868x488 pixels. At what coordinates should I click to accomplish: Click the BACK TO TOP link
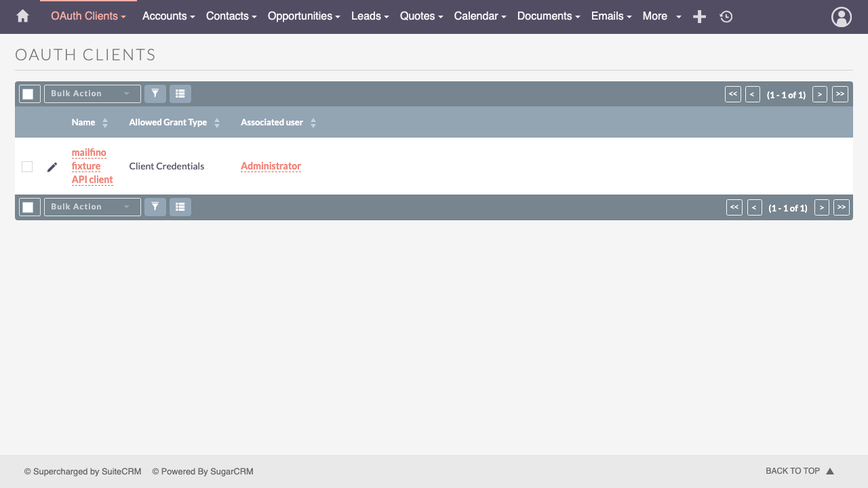tap(793, 471)
